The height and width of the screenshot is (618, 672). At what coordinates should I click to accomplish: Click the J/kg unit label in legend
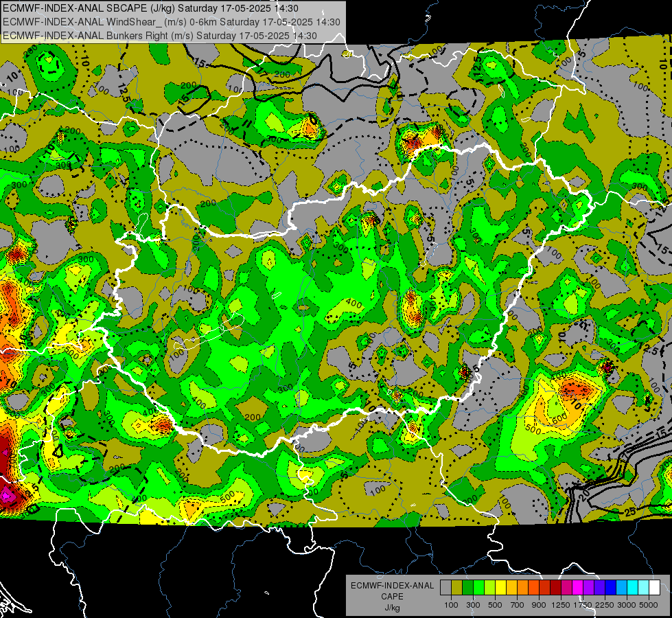click(392, 608)
